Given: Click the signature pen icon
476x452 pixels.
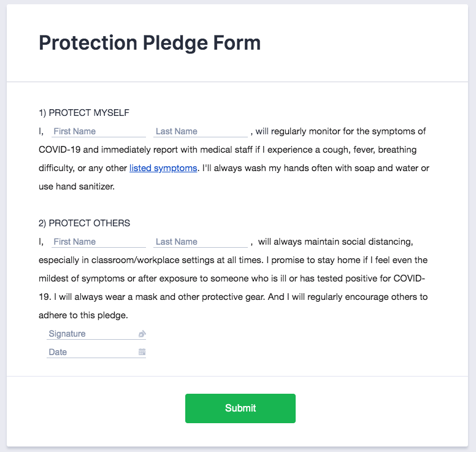Looking at the screenshot, I should [142, 334].
